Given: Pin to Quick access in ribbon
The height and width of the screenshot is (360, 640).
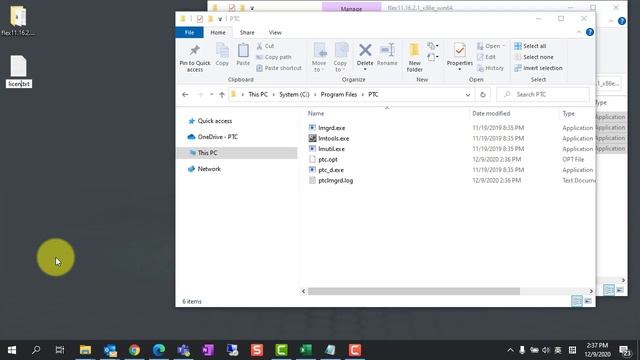Looking at the screenshot, I should coord(195,58).
